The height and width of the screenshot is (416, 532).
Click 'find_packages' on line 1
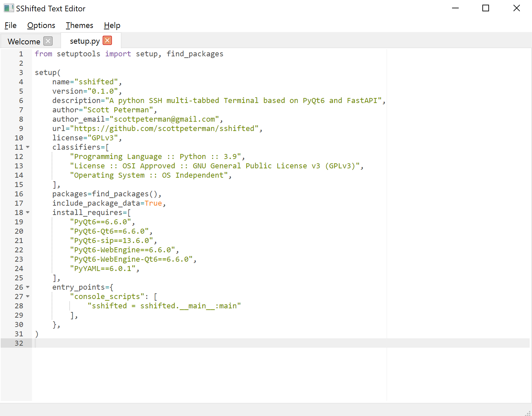click(195, 54)
